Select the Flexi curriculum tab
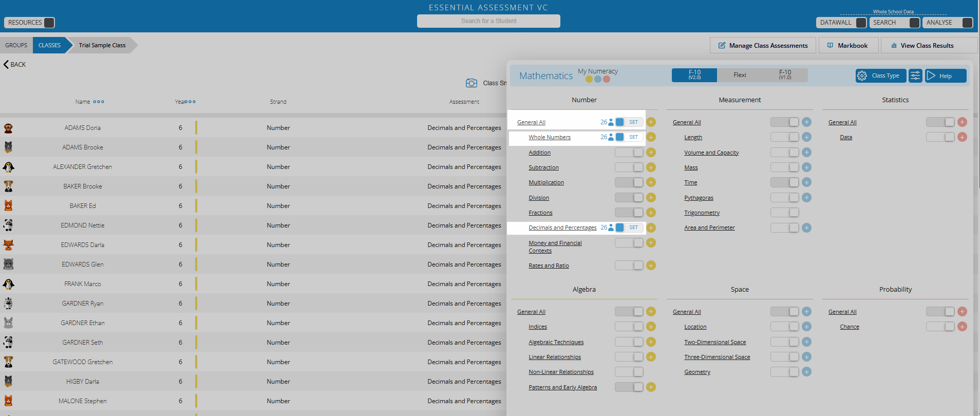The height and width of the screenshot is (416, 980). click(x=740, y=75)
